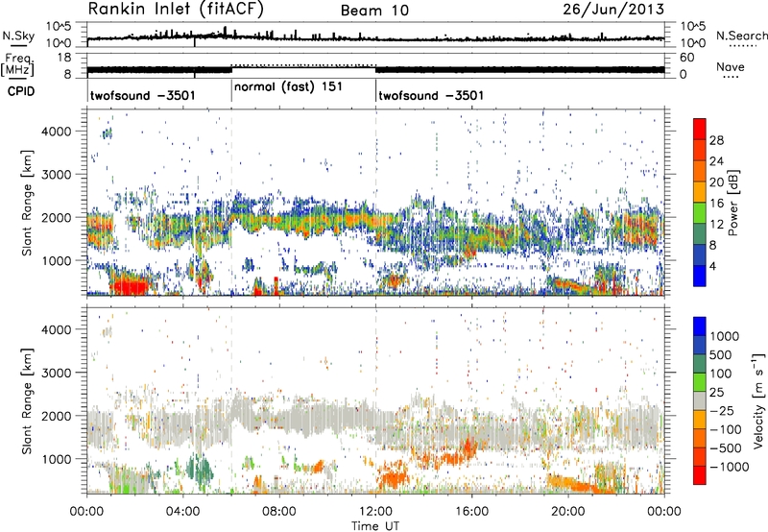Click the 'Slant Range [km]' label of the velocity panel
This screenshot has height=532, width=768.
(x=27, y=400)
